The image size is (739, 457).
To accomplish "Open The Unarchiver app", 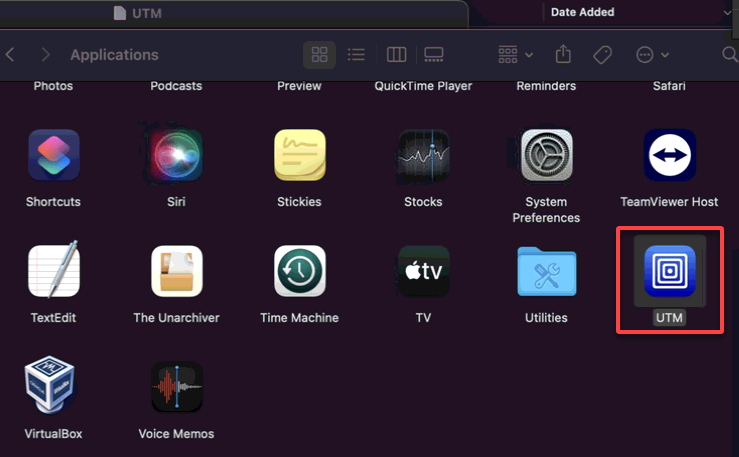I will [177, 272].
